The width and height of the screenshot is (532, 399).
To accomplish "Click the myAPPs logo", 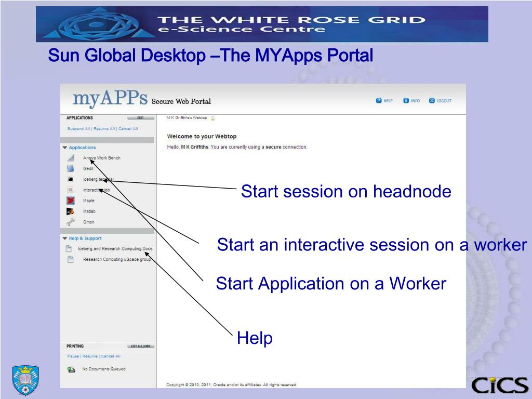I will 110,98.
